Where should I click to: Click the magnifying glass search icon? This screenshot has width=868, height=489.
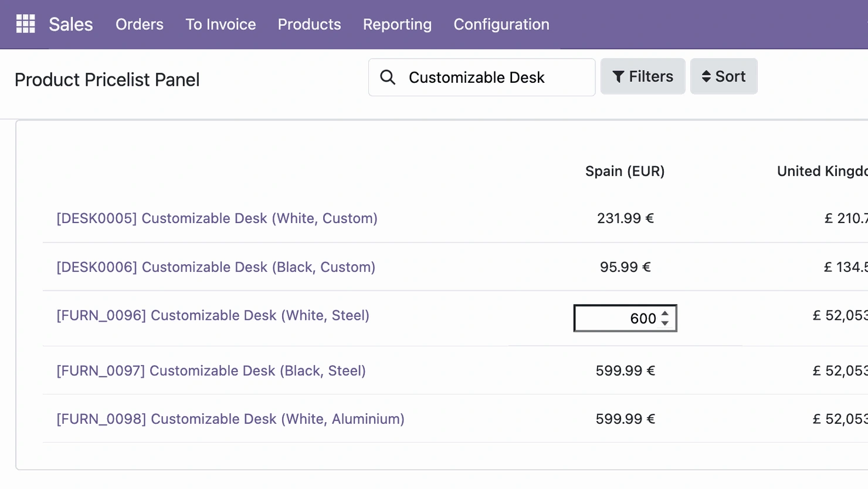pyautogui.click(x=388, y=77)
